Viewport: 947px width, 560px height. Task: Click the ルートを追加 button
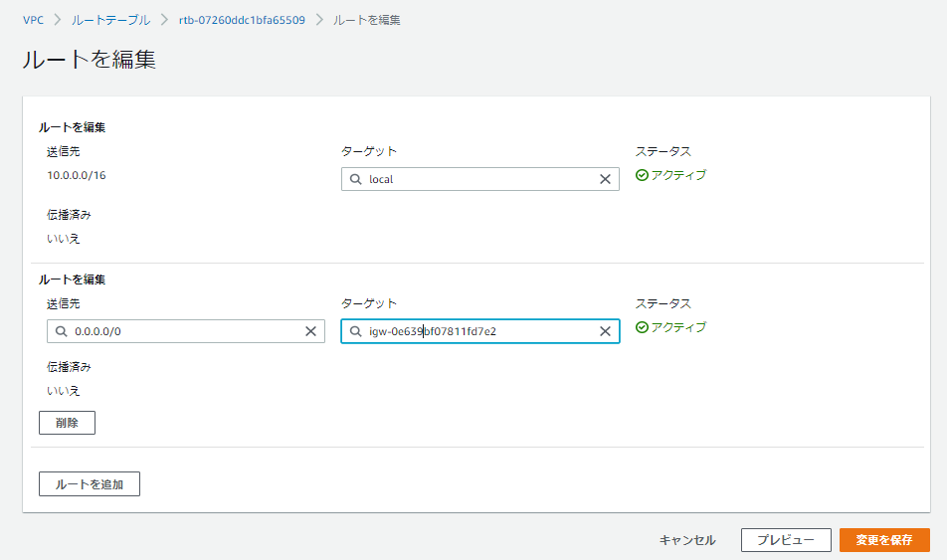pos(90,484)
